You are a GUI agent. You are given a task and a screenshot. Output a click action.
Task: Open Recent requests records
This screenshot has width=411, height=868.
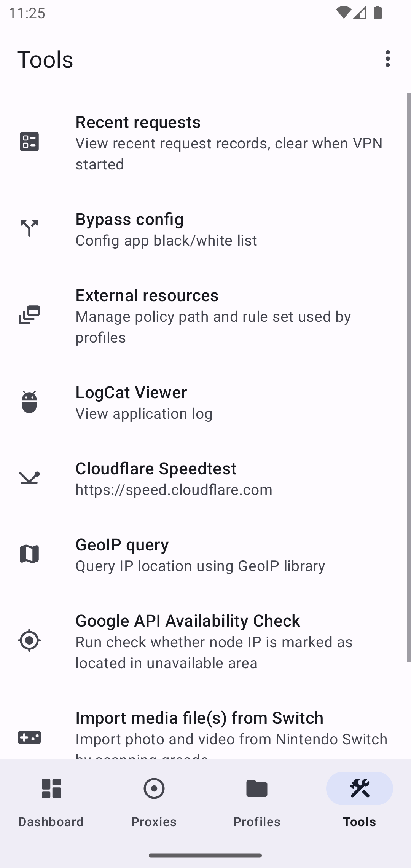click(x=228, y=142)
